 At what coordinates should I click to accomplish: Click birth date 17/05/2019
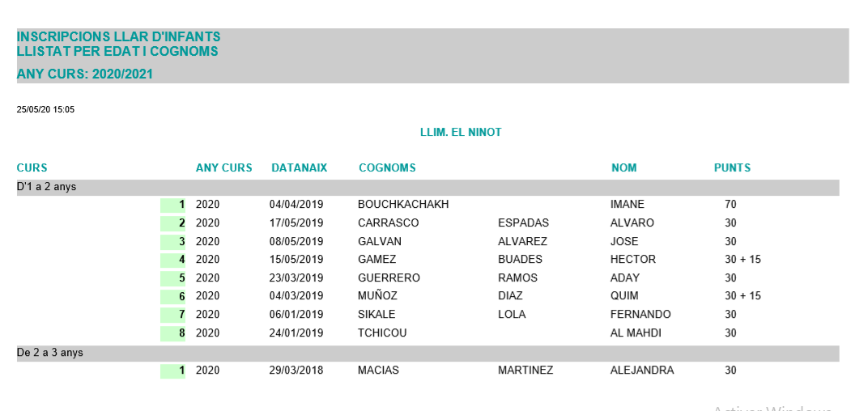point(296,223)
